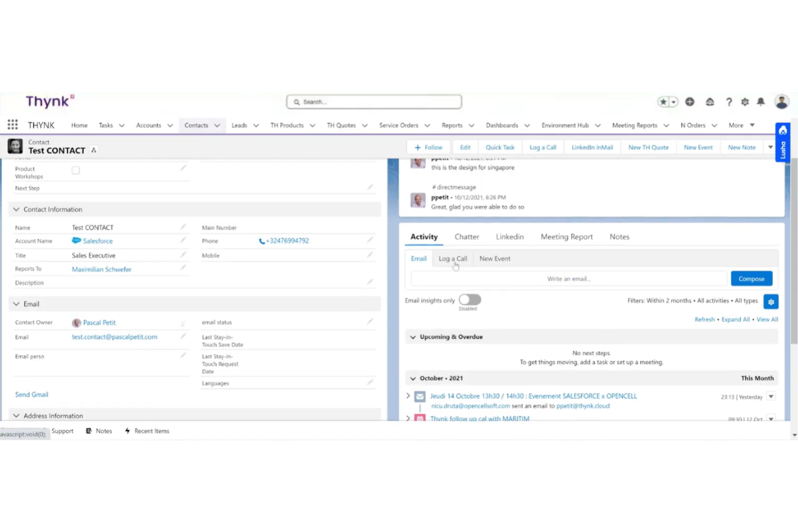Open the Setup gear icon
This screenshot has height=532, width=798.
745,101
